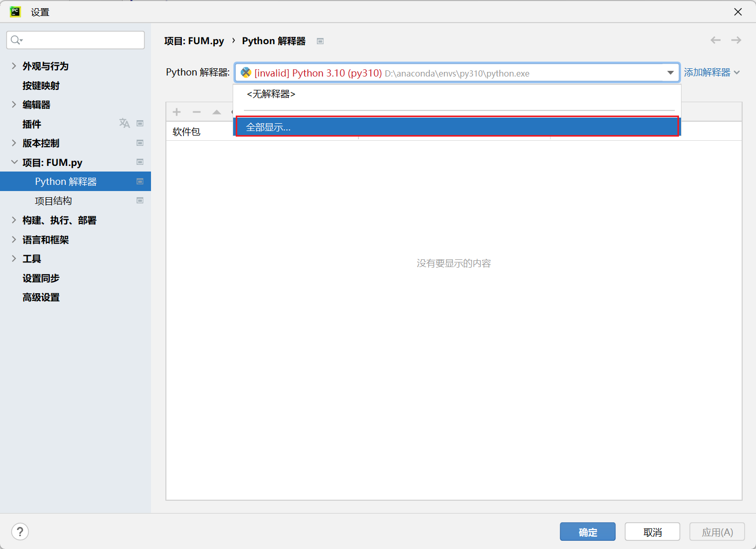Click the PyCharm logo in title bar
Viewport: 756px width, 549px height.
15,11
